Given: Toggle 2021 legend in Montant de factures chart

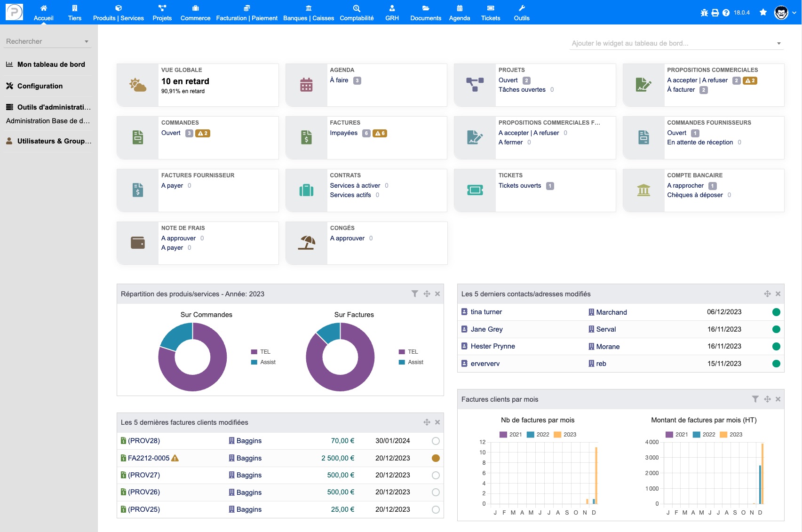Looking at the screenshot, I should click(677, 435).
